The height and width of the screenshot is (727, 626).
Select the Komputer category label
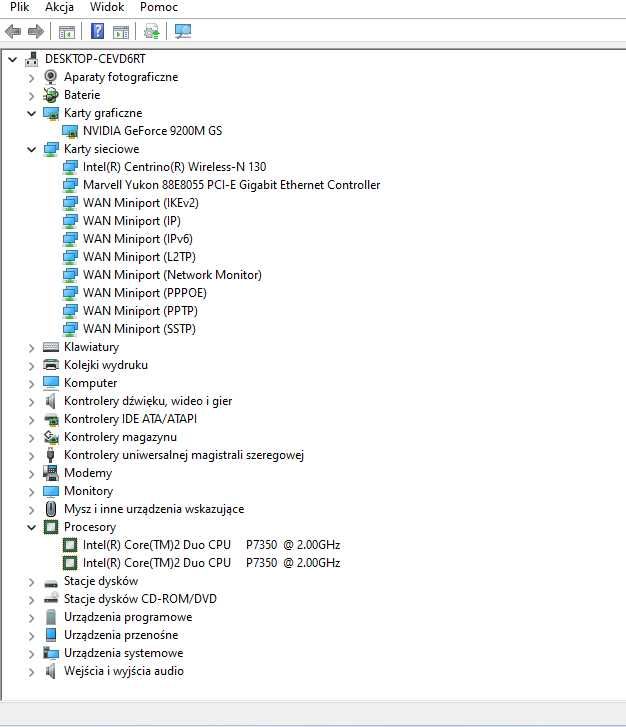(90, 383)
